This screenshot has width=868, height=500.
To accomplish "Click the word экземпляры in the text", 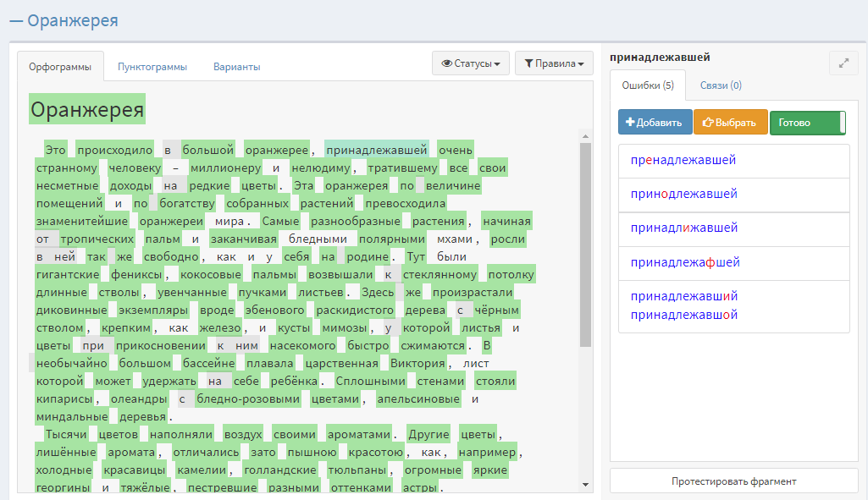I will coord(153,310).
